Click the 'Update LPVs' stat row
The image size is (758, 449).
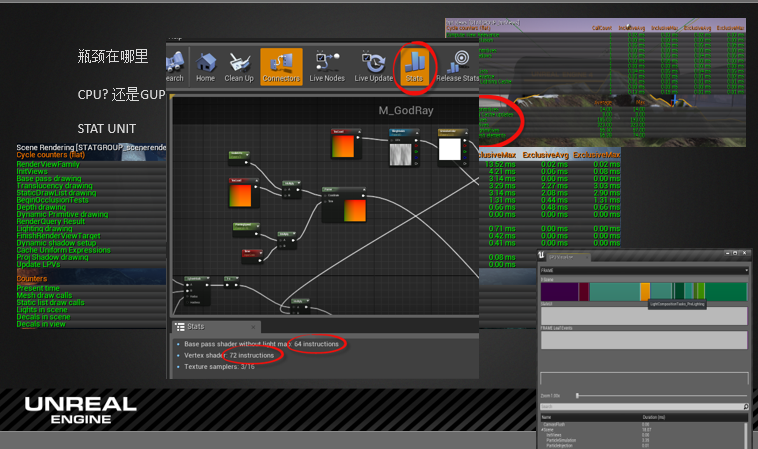[38, 264]
